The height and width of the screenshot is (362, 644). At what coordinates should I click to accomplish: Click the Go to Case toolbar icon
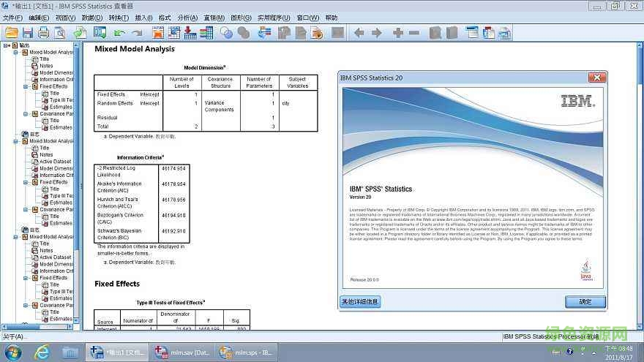tap(174, 33)
